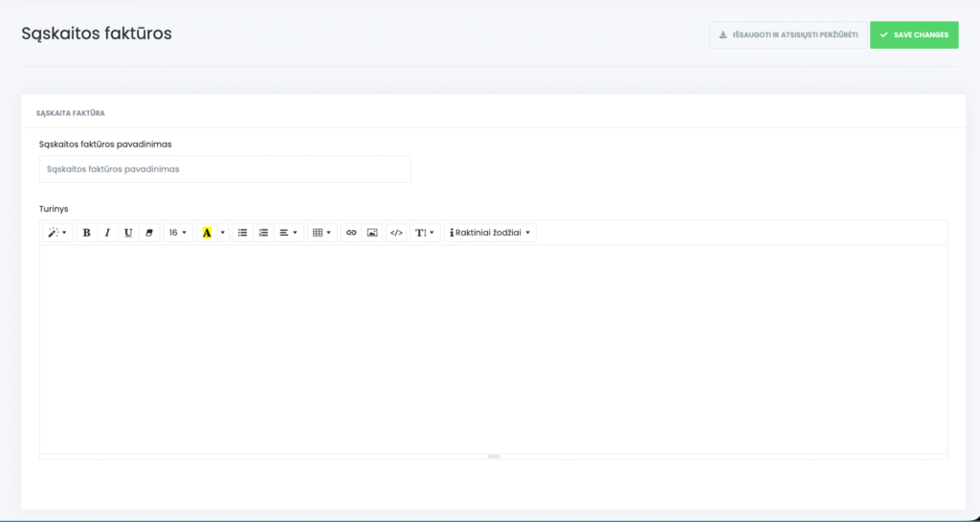The image size is (980, 522).
Task: Open the magic wand style dropdown
Action: [x=57, y=233]
